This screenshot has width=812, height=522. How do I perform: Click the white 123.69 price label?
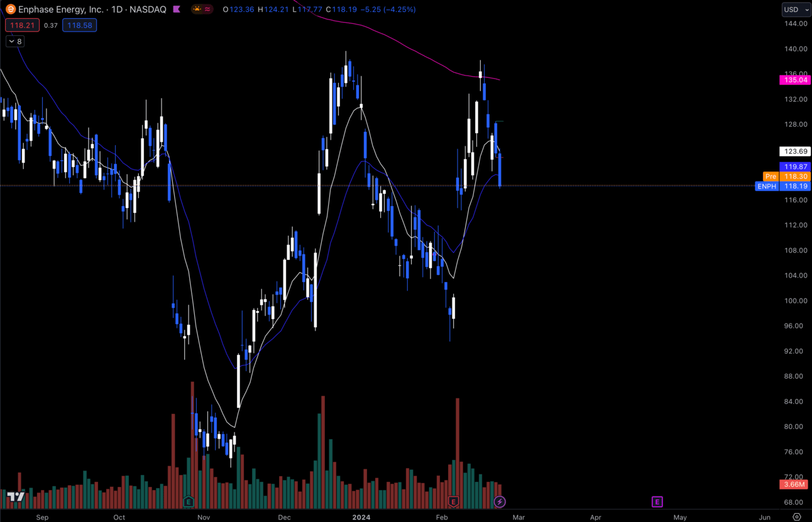point(795,151)
